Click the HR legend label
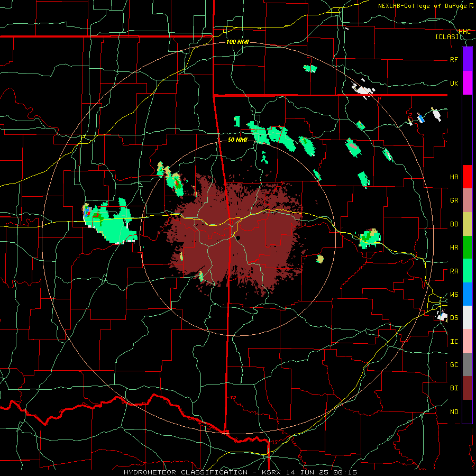The height and width of the screenshot is (476, 476). [x=454, y=248]
